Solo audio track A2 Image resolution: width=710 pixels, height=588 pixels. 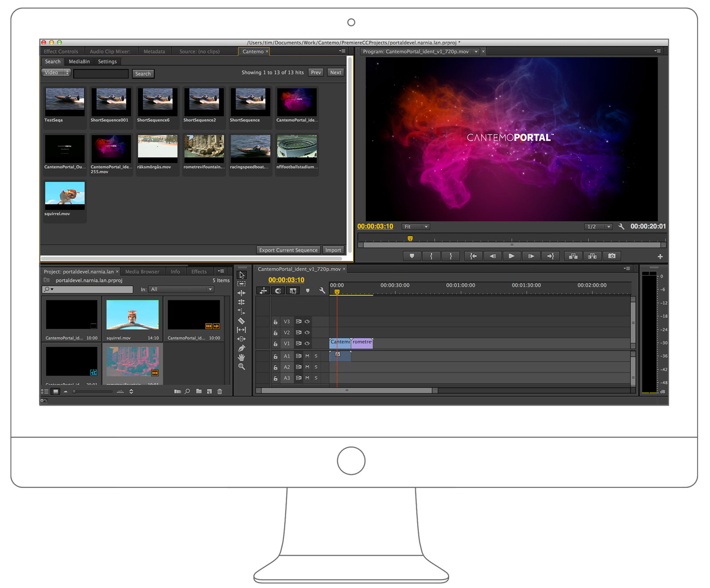click(x=316, y=367)
